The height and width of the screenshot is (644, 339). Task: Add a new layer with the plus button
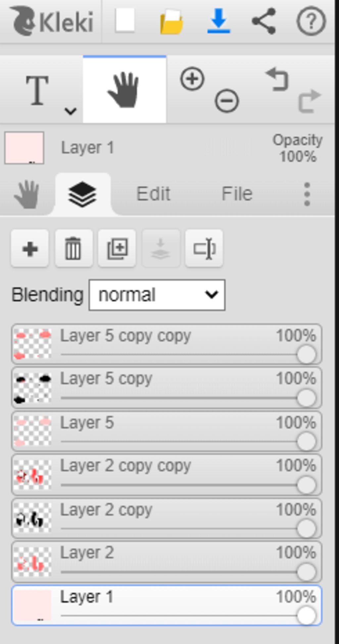(30, 249)
